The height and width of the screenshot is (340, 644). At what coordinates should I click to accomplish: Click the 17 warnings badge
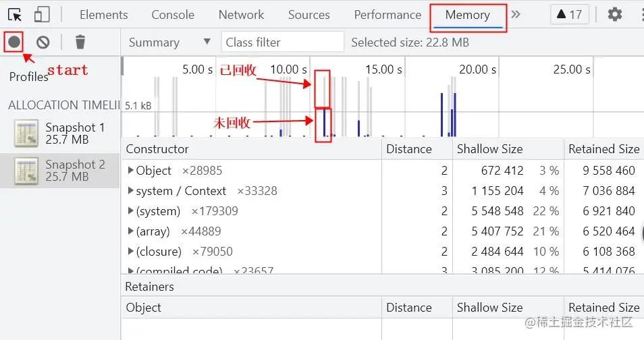(x=569, y=15)
